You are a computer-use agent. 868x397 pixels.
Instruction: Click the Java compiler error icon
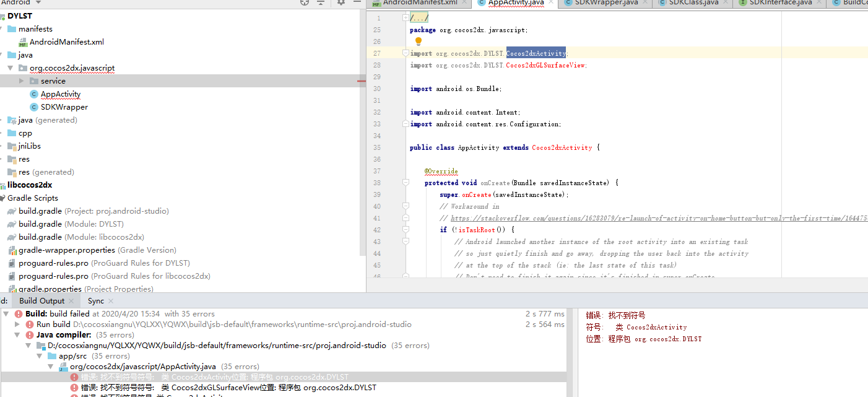29,335
